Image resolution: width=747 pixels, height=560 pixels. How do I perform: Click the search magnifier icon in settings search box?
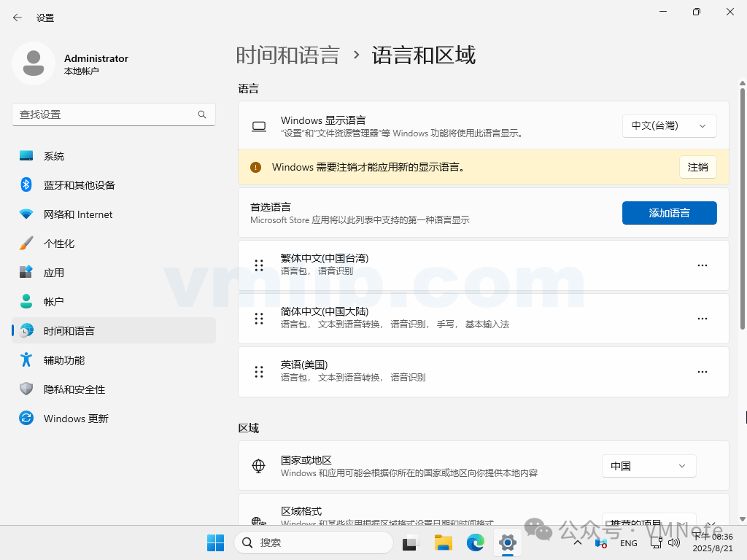202,114
